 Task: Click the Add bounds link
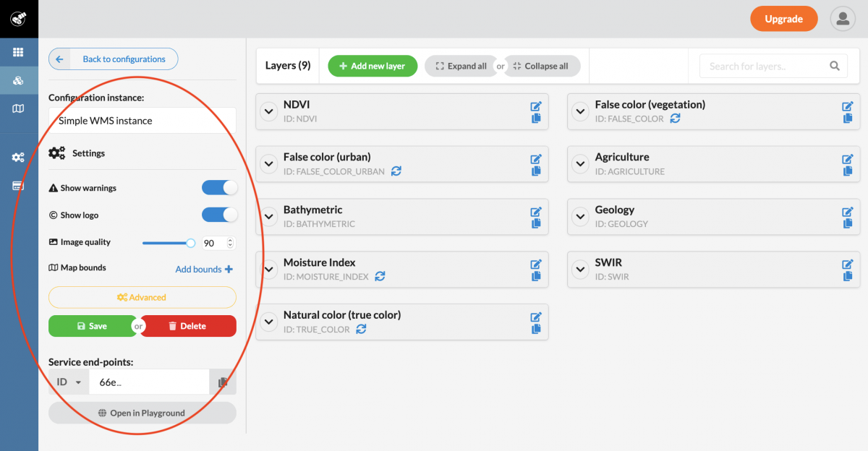coord(204,270)
